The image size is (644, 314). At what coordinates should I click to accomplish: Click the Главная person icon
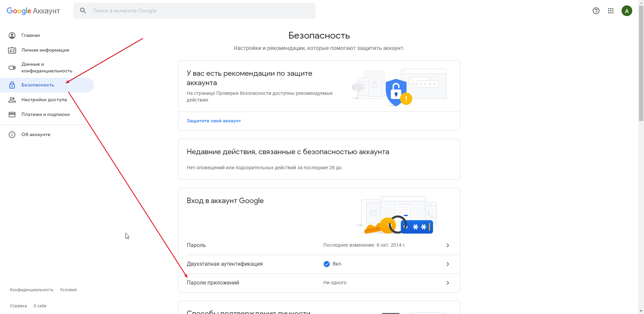[12, 35]
